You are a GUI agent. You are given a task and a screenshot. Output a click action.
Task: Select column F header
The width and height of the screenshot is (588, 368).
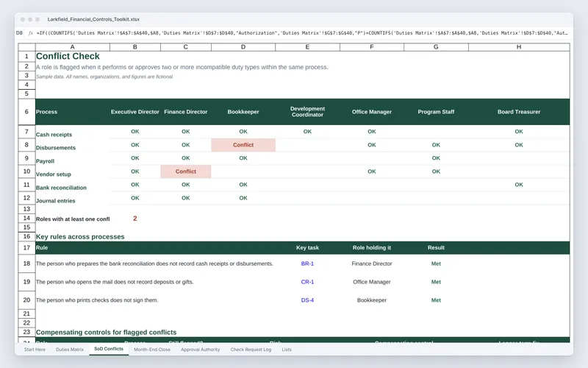coord(372,47)
